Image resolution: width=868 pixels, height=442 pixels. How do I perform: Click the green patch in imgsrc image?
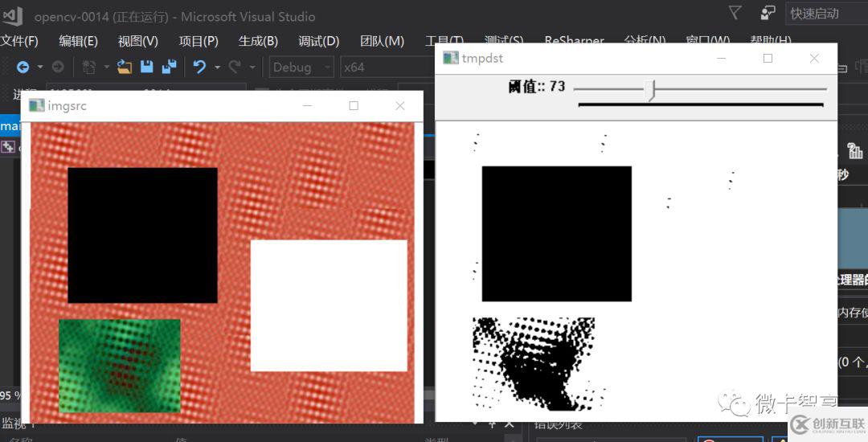(120, 366)
